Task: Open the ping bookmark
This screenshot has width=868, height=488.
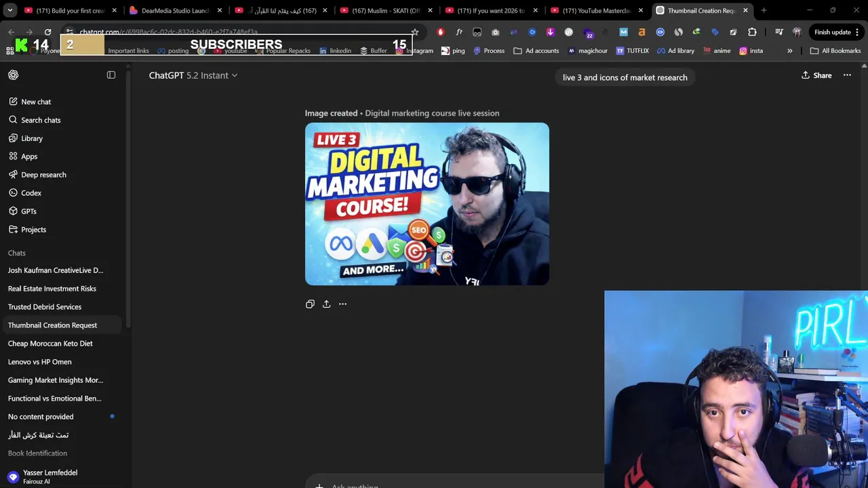Action: [x=453, y=51]
